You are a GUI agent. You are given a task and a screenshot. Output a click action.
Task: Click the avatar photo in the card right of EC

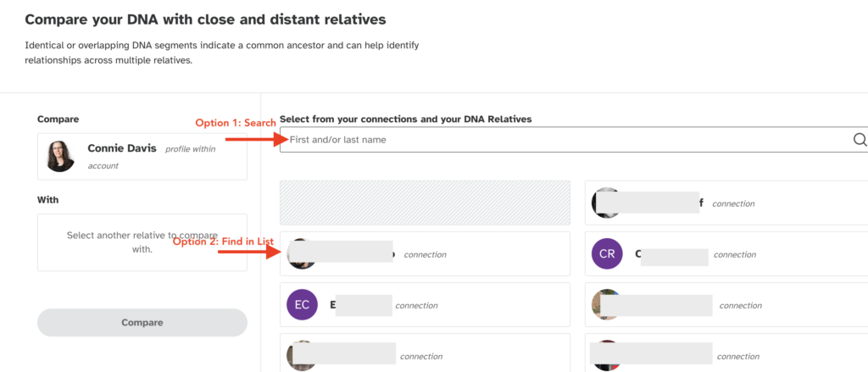click(x=604, y=305)
